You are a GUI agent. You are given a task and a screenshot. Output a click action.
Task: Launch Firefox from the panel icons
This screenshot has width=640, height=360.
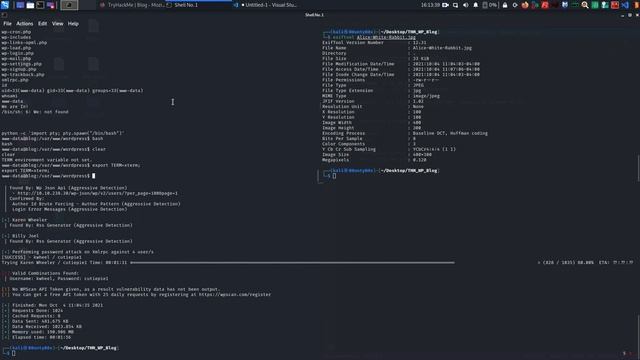click(525, 5)
